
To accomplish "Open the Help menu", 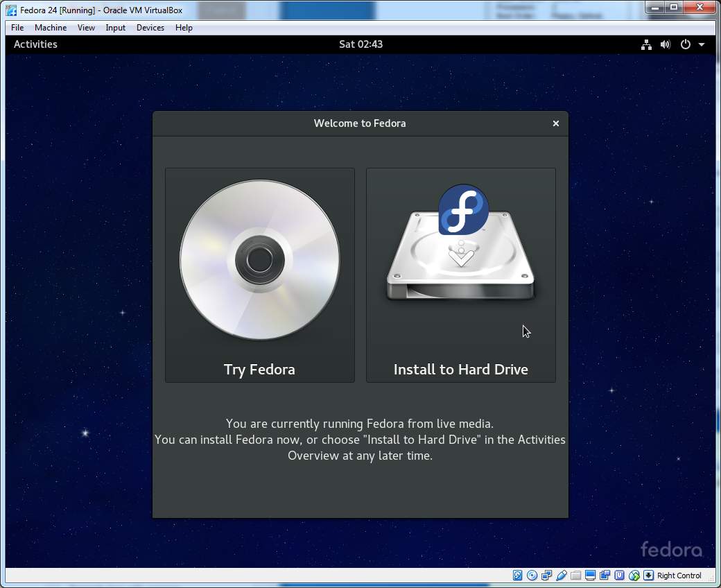I will tap(184, 28).
